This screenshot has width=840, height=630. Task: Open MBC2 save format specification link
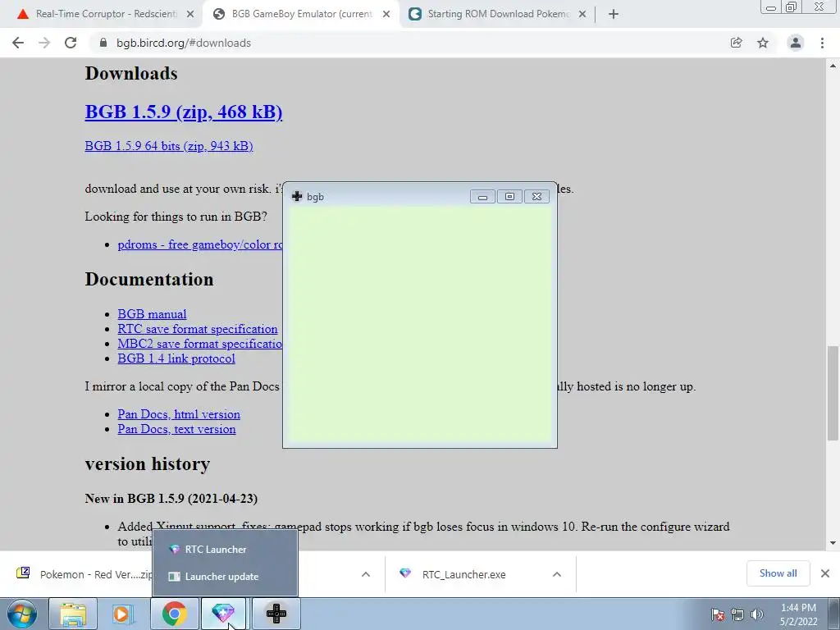(x=200, y=344)
